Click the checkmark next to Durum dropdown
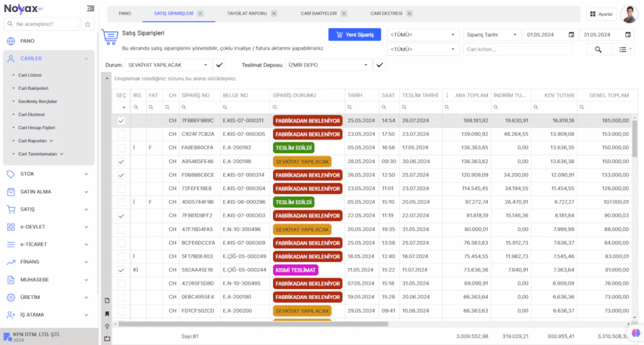This screenshot has width=644, height=345. [x=219, y=64]
